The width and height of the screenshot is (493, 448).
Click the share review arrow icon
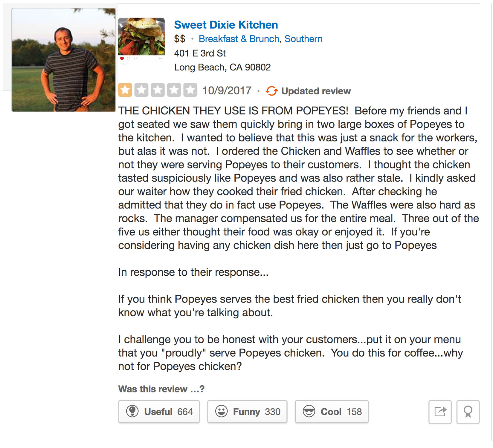(x=440, y=412)
